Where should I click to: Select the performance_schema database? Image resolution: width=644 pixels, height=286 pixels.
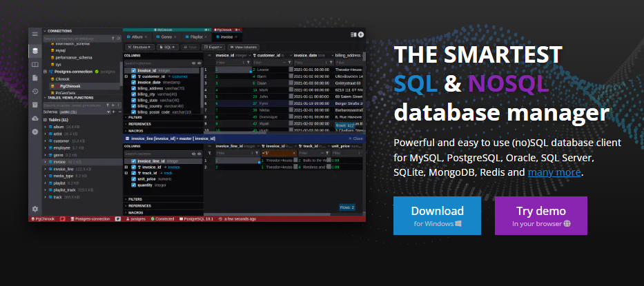(x=74, y=58)
